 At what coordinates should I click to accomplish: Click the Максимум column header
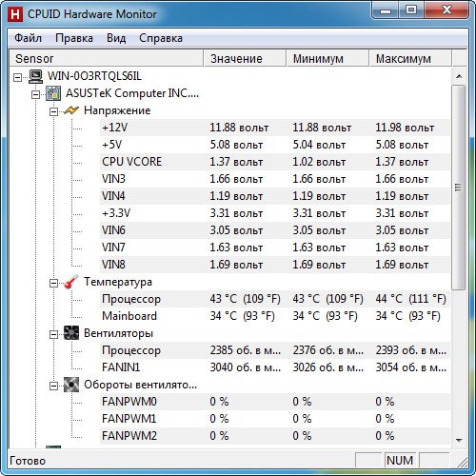click(x=410, y=58)
